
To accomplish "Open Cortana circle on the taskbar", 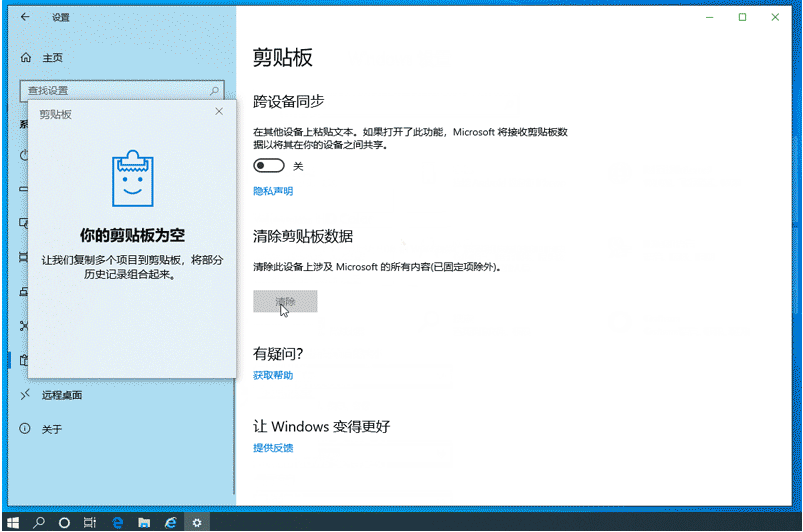I will coord(64,522).
